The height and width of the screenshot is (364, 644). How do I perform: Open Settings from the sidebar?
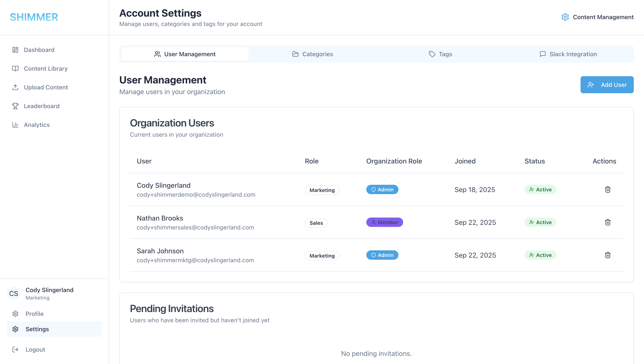click(37, 329)
